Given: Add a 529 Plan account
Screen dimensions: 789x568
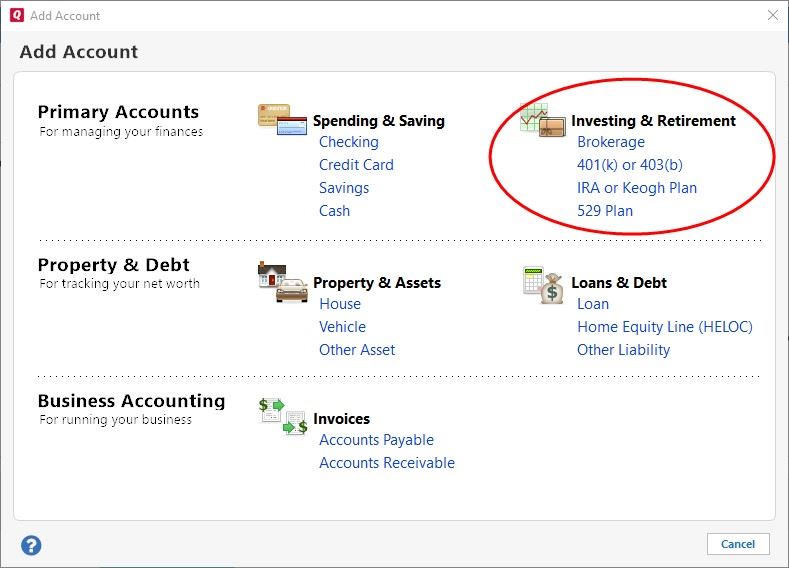Looking at the screenshot, I should (605, 211).
